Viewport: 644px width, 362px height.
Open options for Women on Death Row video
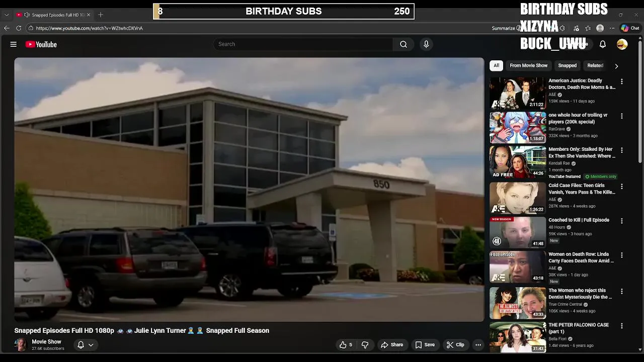(622, 255)
